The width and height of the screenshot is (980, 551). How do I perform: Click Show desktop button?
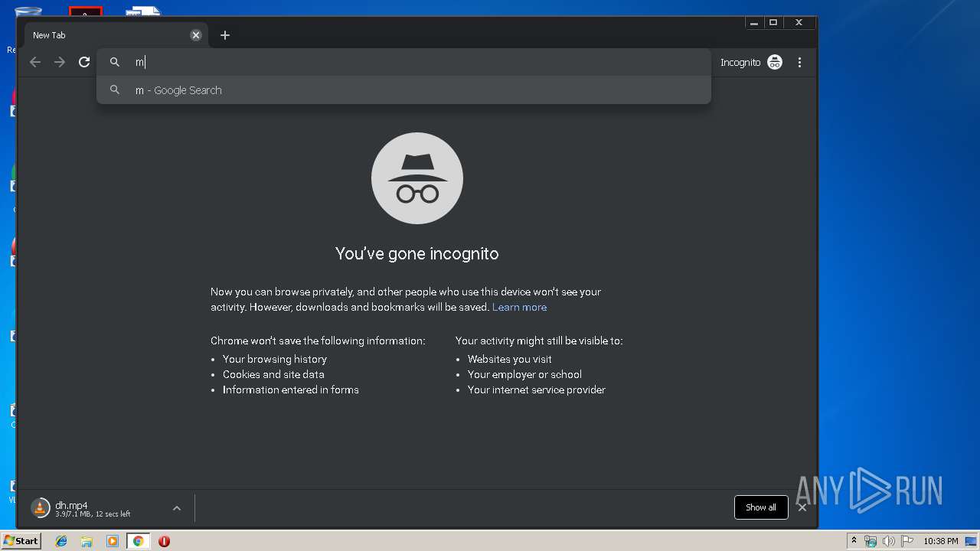972,541
